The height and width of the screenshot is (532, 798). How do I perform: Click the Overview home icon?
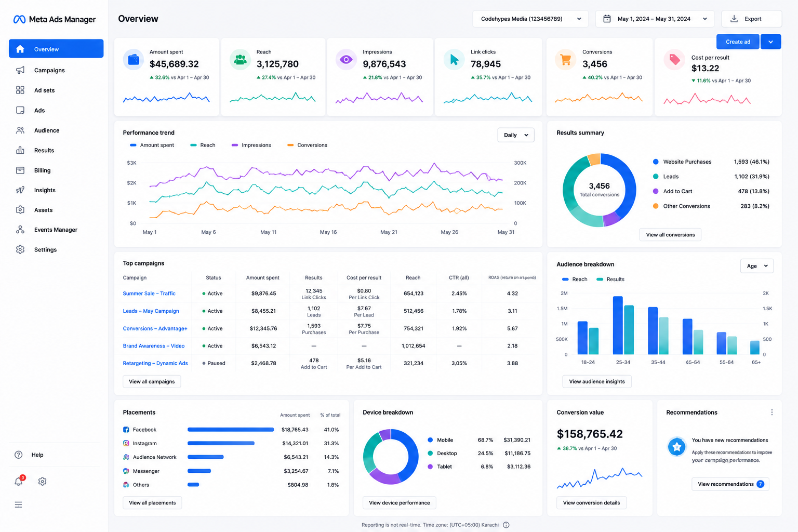point(20,49)
